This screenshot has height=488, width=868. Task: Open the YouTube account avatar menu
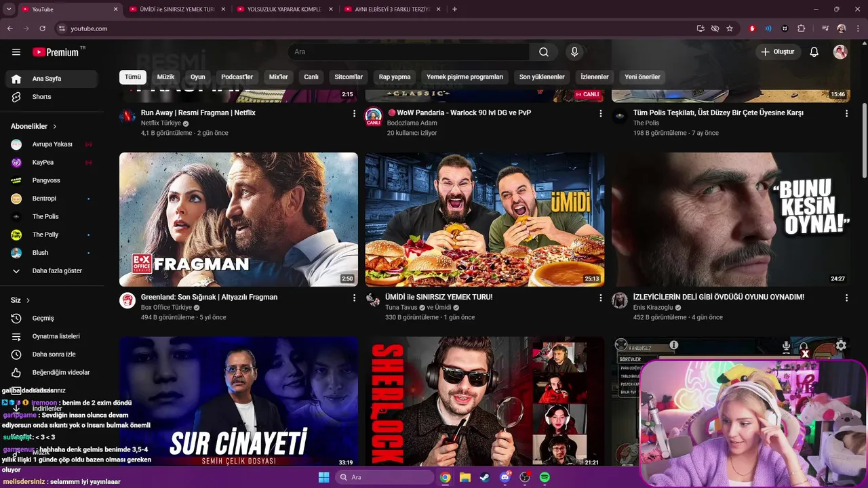point(840,52)
